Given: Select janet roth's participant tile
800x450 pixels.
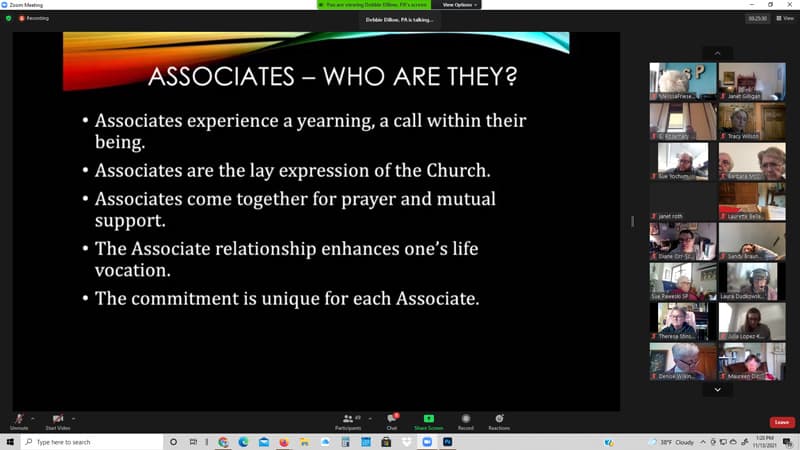Looking at the screenshot, I should [682, 201].
